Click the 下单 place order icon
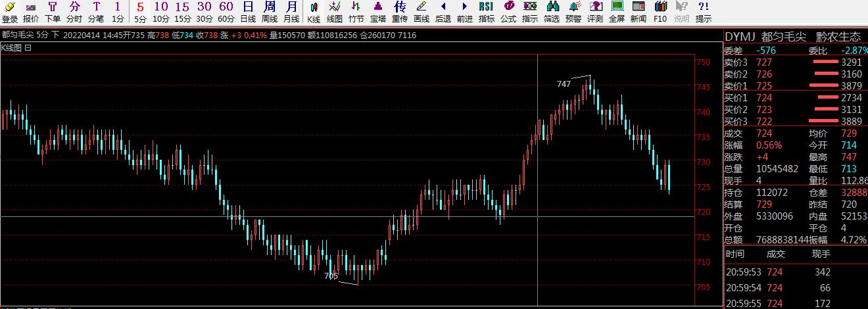Viewport: 868px width, 309px height. point(53,12)
